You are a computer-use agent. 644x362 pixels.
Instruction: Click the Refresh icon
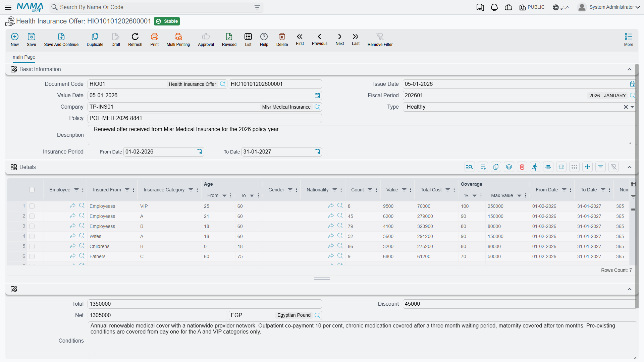(x=135, y=39)
